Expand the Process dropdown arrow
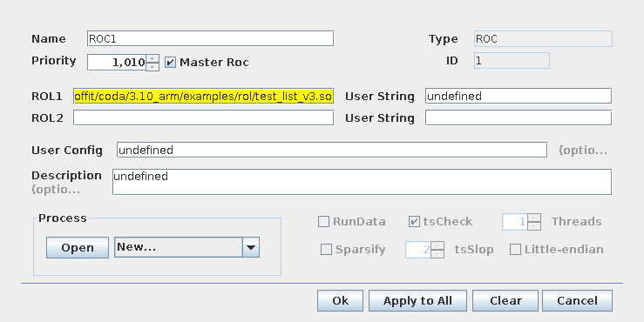This screenshot has width=644, height=322. (251, 248)
